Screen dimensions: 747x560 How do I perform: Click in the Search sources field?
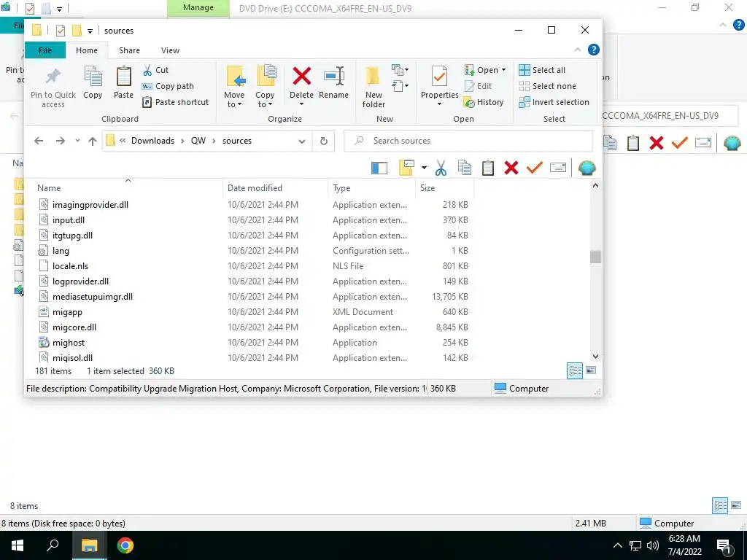click(468, 141)
